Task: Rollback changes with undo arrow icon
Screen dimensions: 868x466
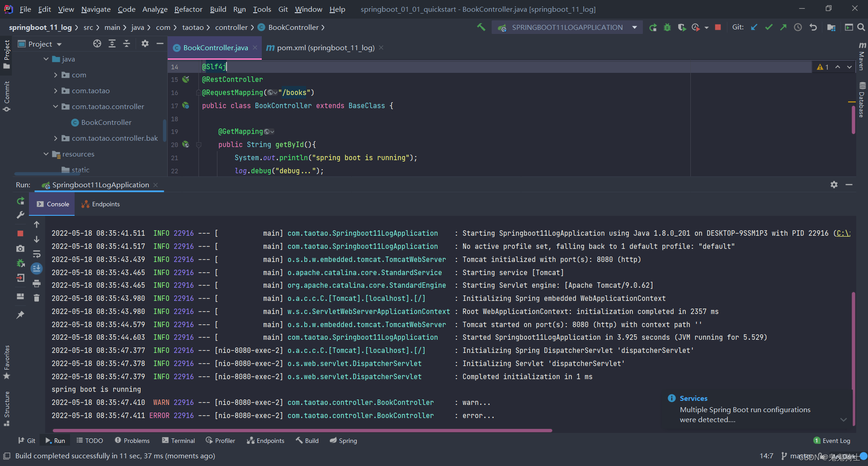Action: (x=813, y=28)
